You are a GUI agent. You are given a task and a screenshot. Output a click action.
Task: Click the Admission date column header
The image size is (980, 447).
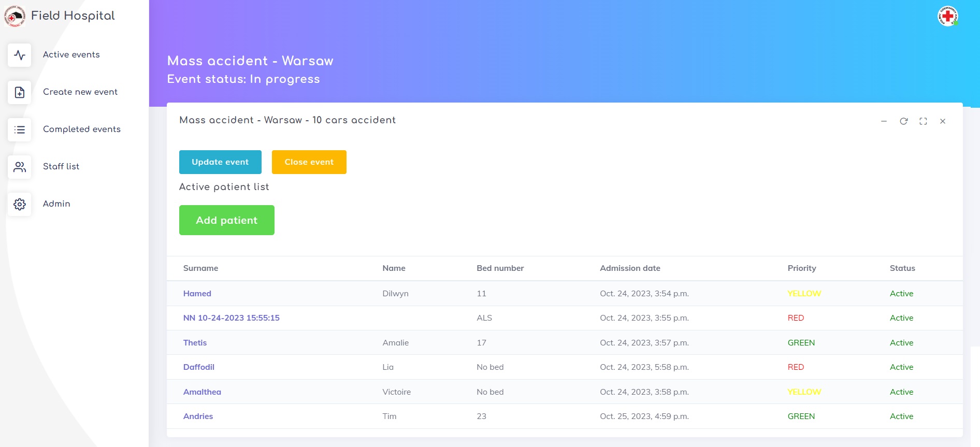pyautogui.click(x=630, y=268)
